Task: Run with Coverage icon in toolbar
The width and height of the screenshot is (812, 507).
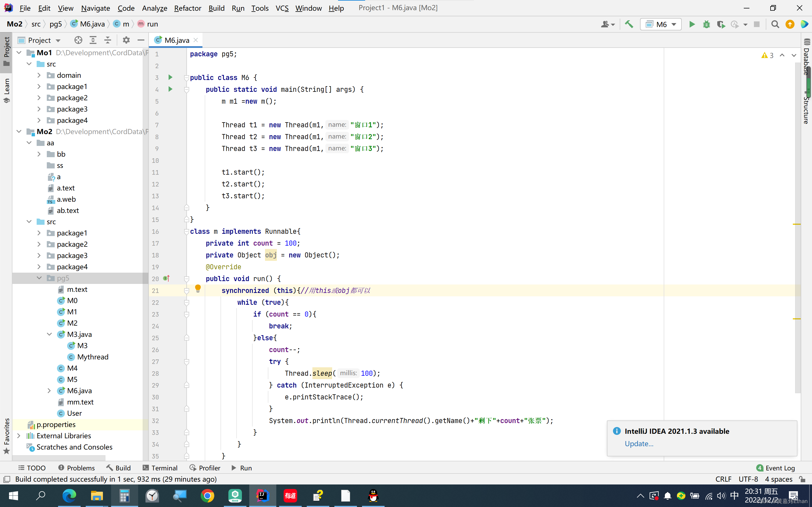Action: tap(721, 24)
